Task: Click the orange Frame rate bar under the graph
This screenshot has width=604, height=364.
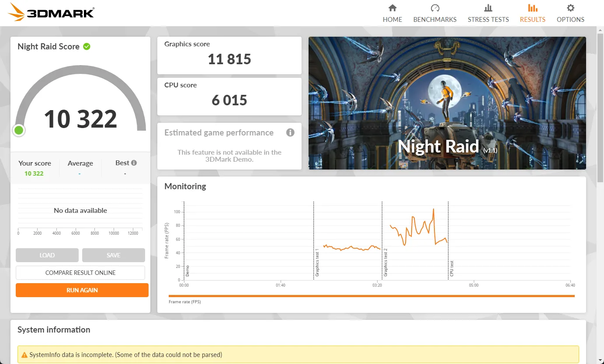Action: pyautogui.click(x=371, y=296)
